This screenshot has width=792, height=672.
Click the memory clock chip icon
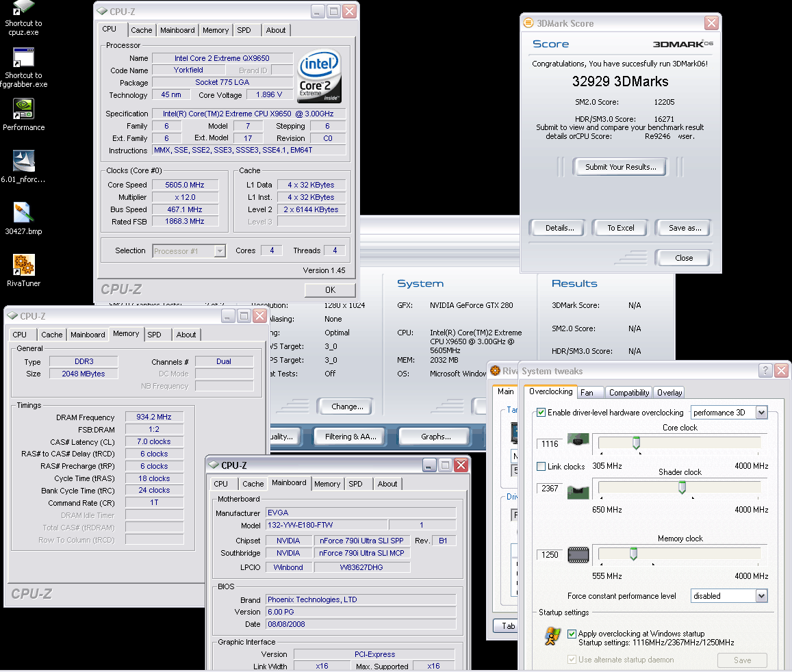pyautogui.click(x=578, y=554)
